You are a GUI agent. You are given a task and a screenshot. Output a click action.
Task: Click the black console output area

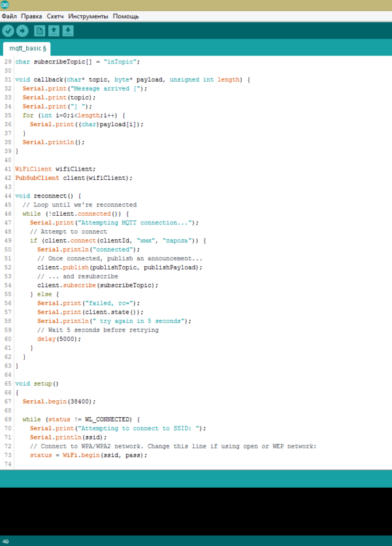pyautogui.click(x=196, y=511)
